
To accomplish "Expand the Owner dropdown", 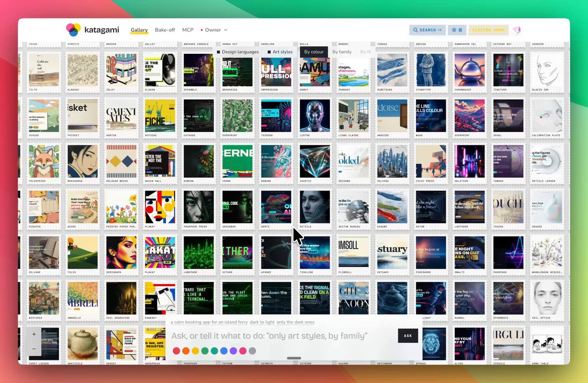I will coord(214,30).
